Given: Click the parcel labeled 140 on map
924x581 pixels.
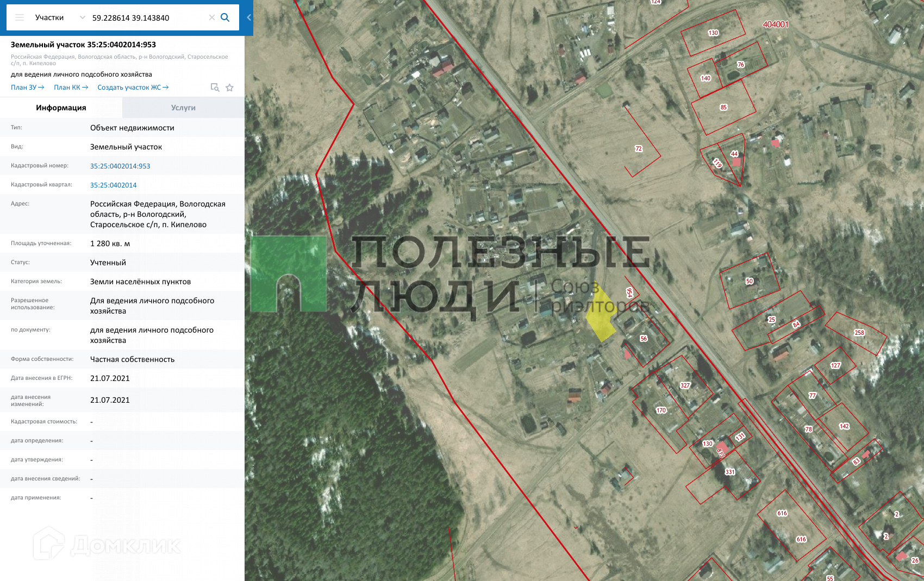Looking at the screenshot, I should [706, 78].
